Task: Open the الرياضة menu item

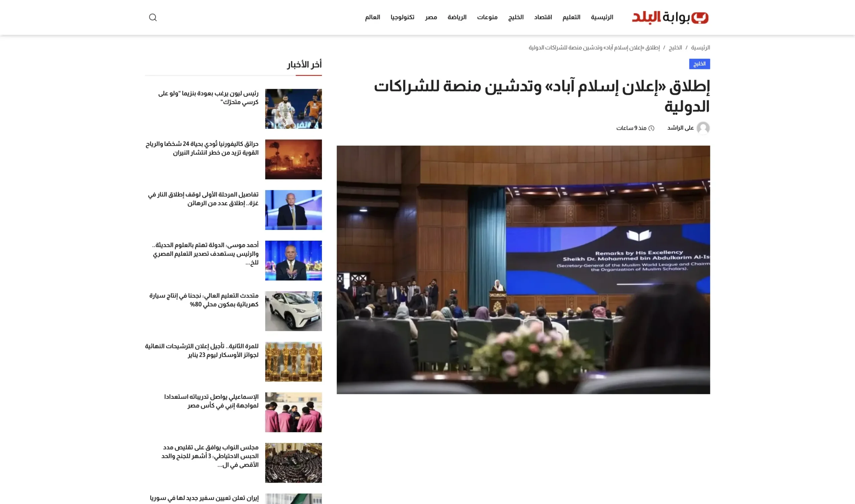Action: (x=457, y=17)
